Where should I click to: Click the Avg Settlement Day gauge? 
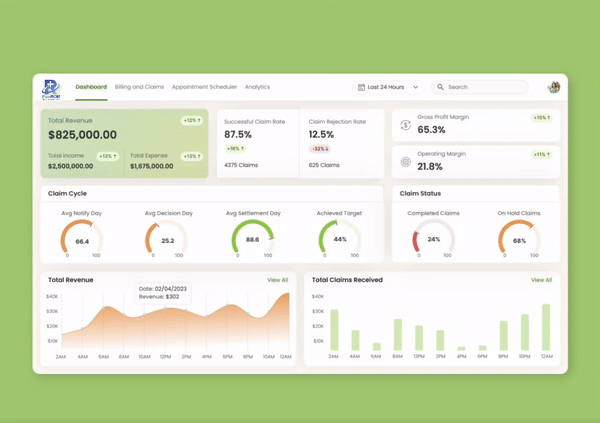click(253, 239)
